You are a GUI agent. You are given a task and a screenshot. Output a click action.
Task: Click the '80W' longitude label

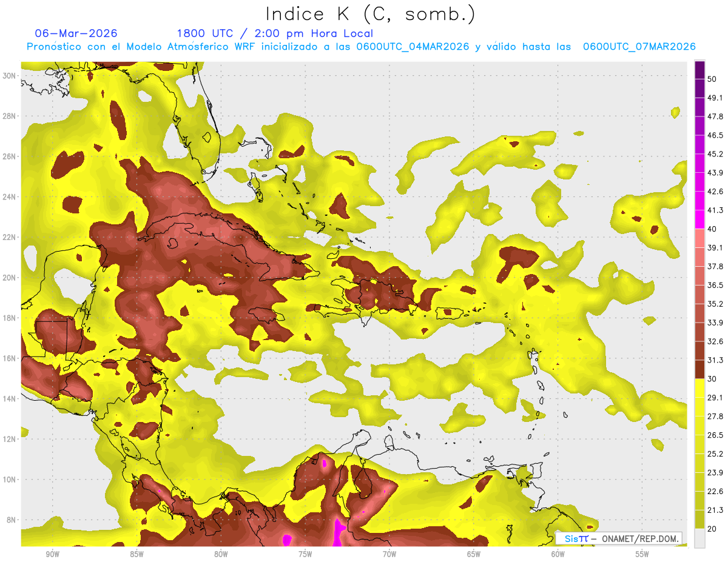click(221, 554)
